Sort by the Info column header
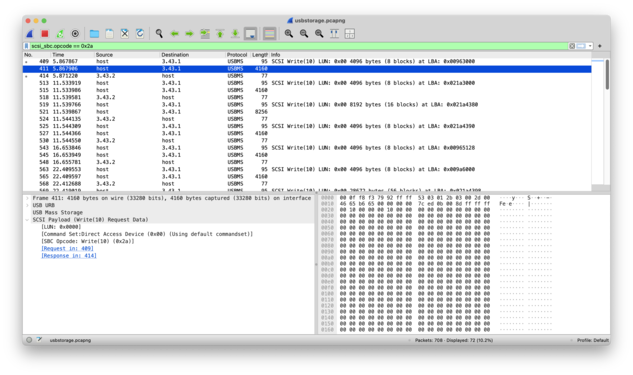The image size is (633, 375). coord(430,55)
